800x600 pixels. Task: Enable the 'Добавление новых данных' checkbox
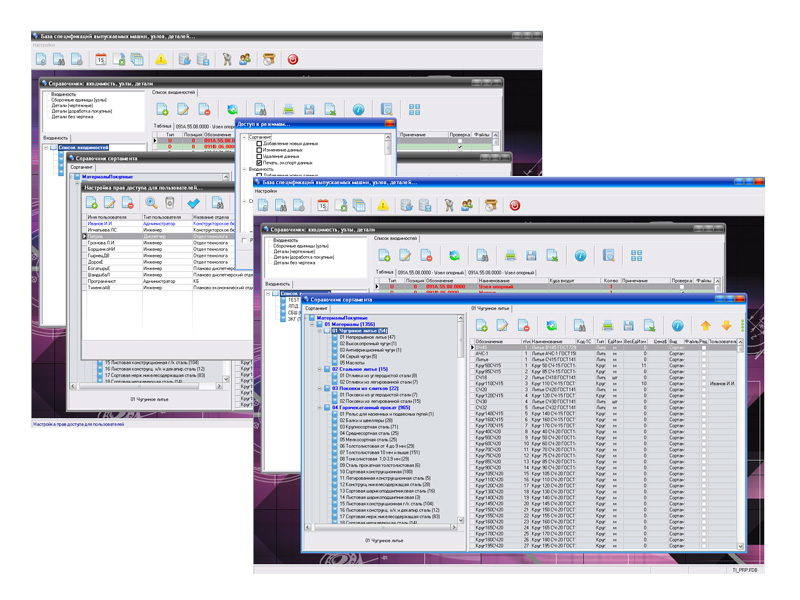click(260, 143)
